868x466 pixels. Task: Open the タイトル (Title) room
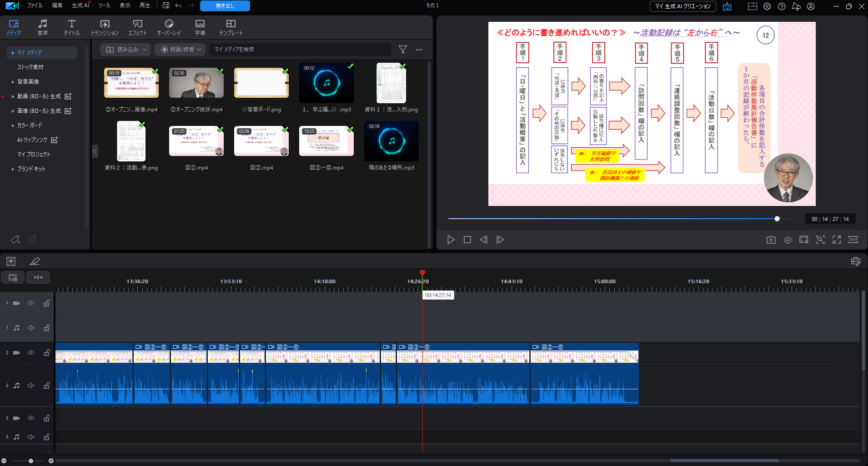click(71, 27)
